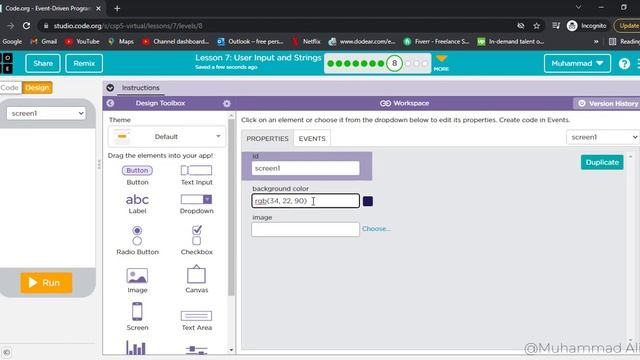Select the Chart element icon
The height and width of the screenshot is (360, 640).
coord(136,348)
